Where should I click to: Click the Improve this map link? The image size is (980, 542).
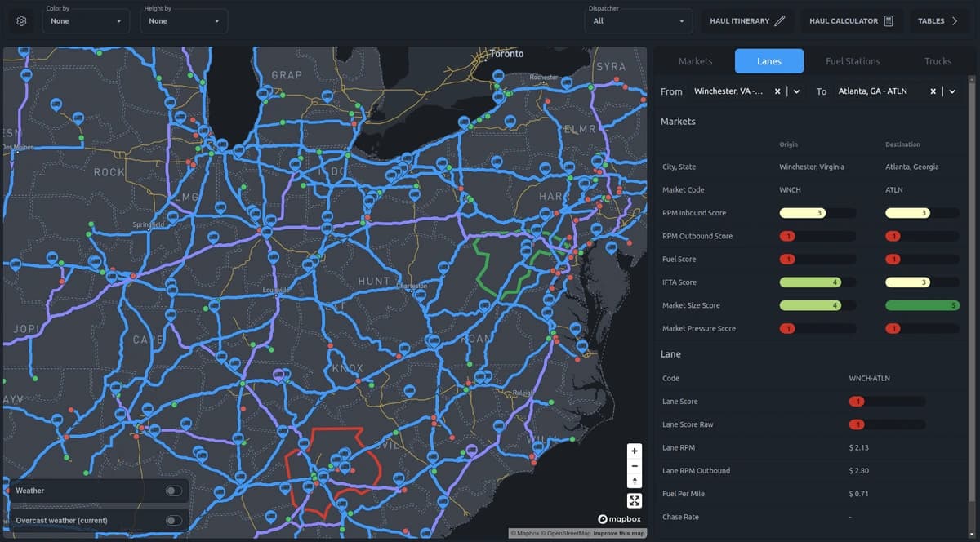619,534
